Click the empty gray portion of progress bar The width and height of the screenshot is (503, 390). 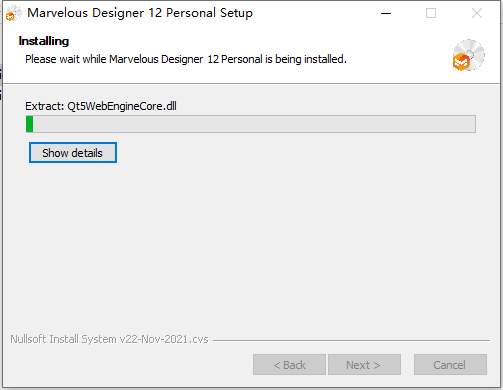(x=254, y=124)
